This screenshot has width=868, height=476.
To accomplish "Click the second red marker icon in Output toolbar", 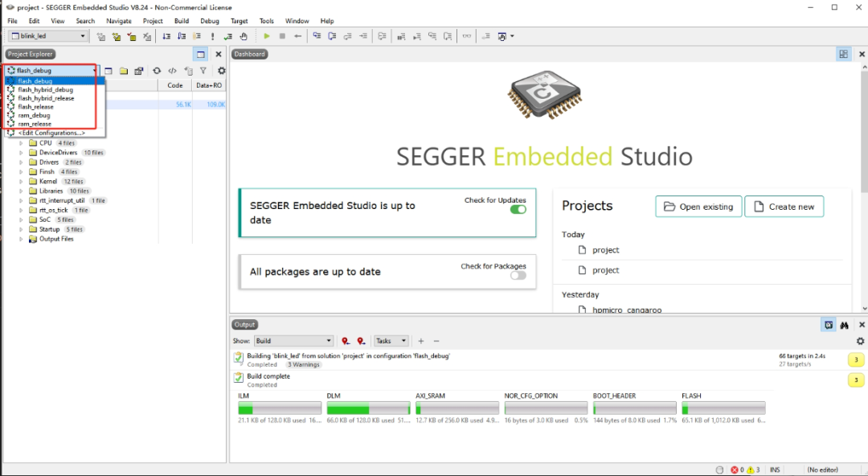I will pyautogui.click(x=361, y=342).
